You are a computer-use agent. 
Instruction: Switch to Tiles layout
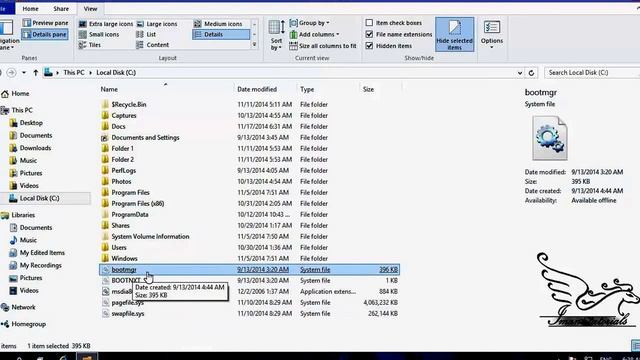pos(90,45)
